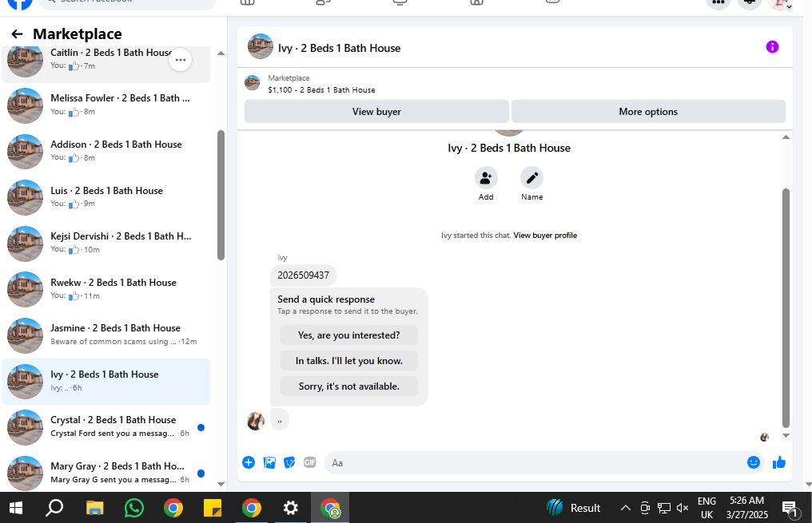Attach a photo with the image icon
This screenshot has height=523, width=812.
click(269, 462)
